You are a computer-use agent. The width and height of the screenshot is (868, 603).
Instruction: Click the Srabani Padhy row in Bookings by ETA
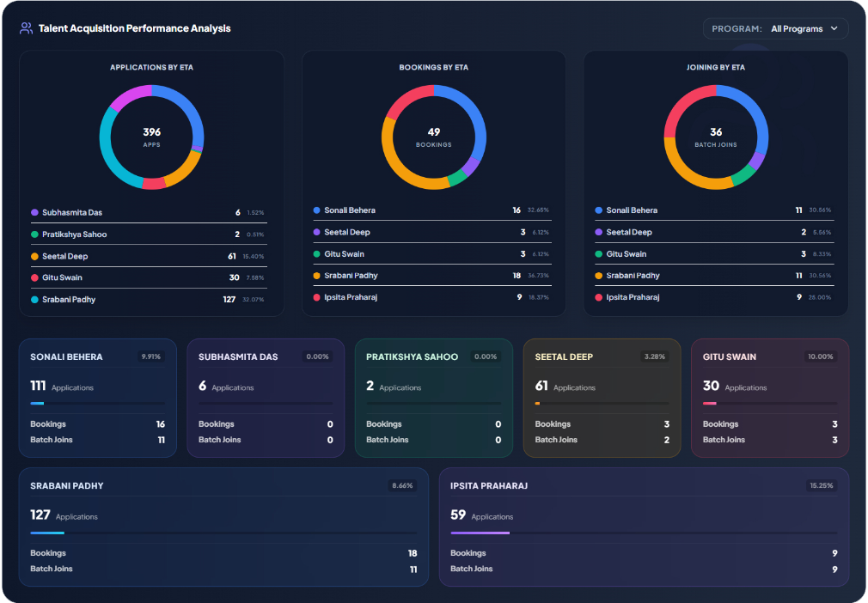pos(431,276)
